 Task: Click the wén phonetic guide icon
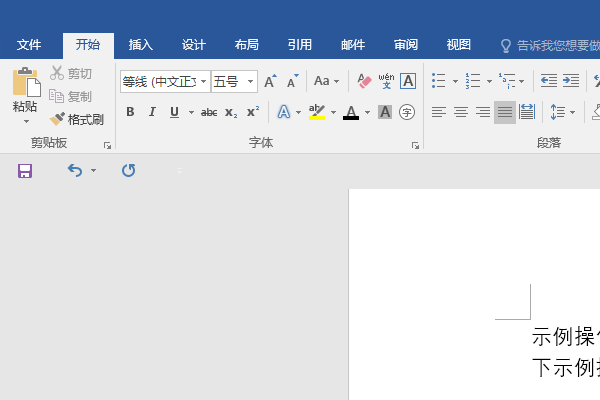tap(386, 81)
